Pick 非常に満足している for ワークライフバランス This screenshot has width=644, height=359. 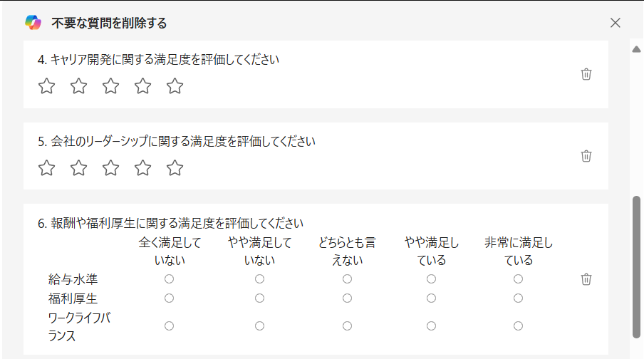[x=519, y=326]
